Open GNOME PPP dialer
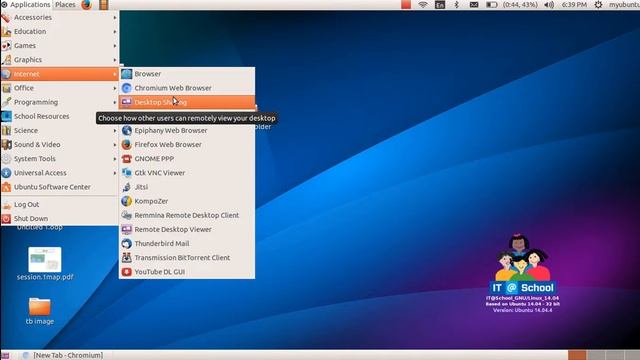The image size is (640, 360). point(187,159)
